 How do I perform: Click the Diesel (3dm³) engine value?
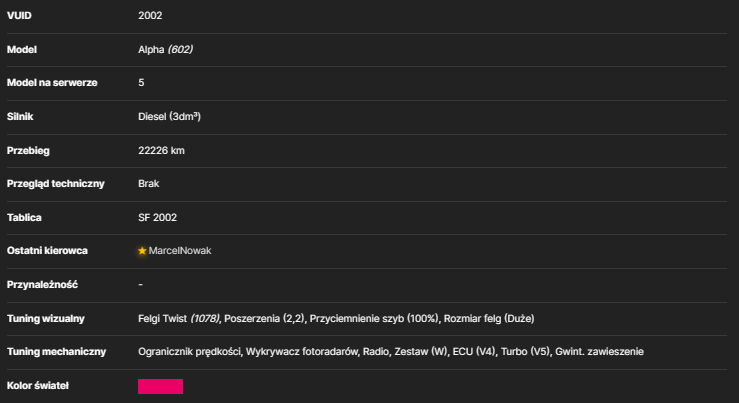169,116
